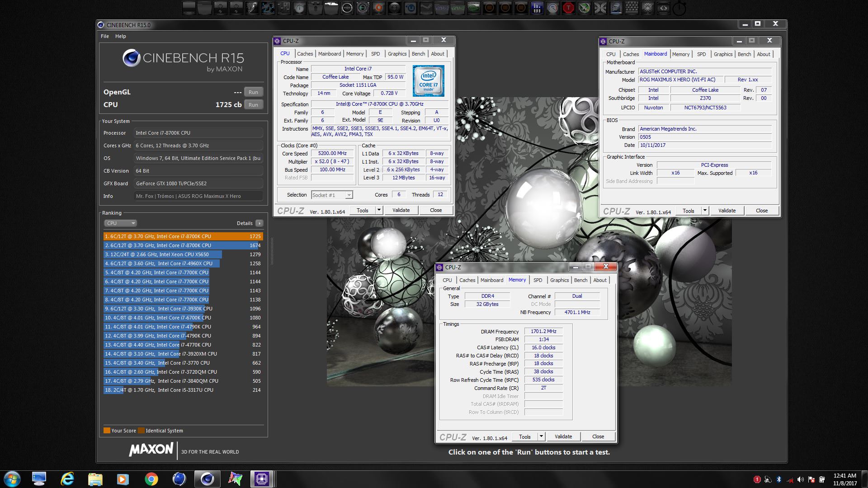Open the Cinebench File menu
Image resolution: width=868 pixels, height=488 pixels.
pyautogui.click(x=105, y=36)
